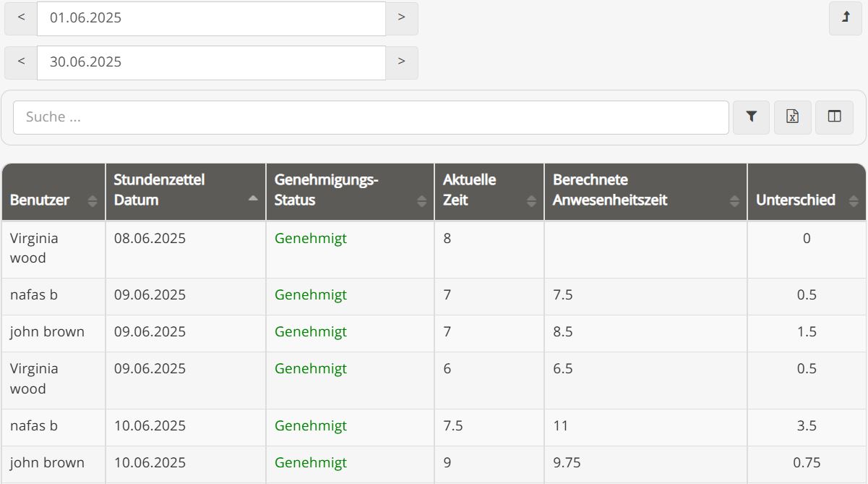Image resolution: width=868 pixels, height=484 pixels.
Task: Click Genehmigt status for john brown 09.06.2025
Action: click(311, 331)
